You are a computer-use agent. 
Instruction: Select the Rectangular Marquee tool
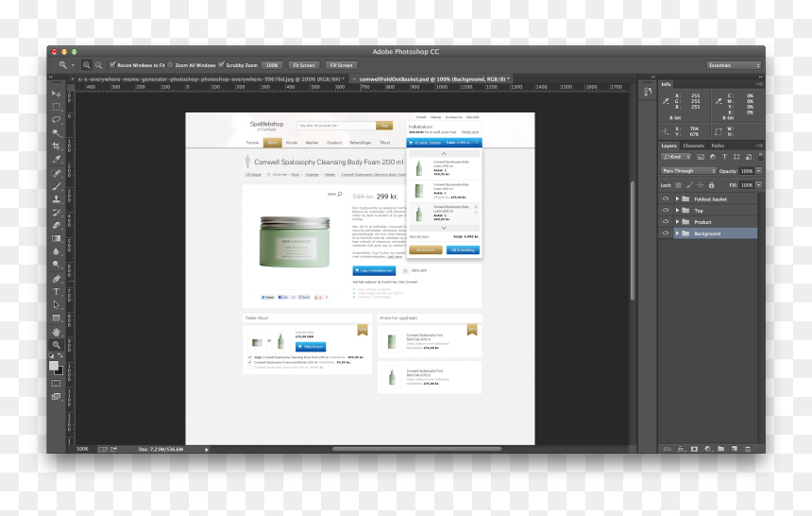(x=56, y=107)
